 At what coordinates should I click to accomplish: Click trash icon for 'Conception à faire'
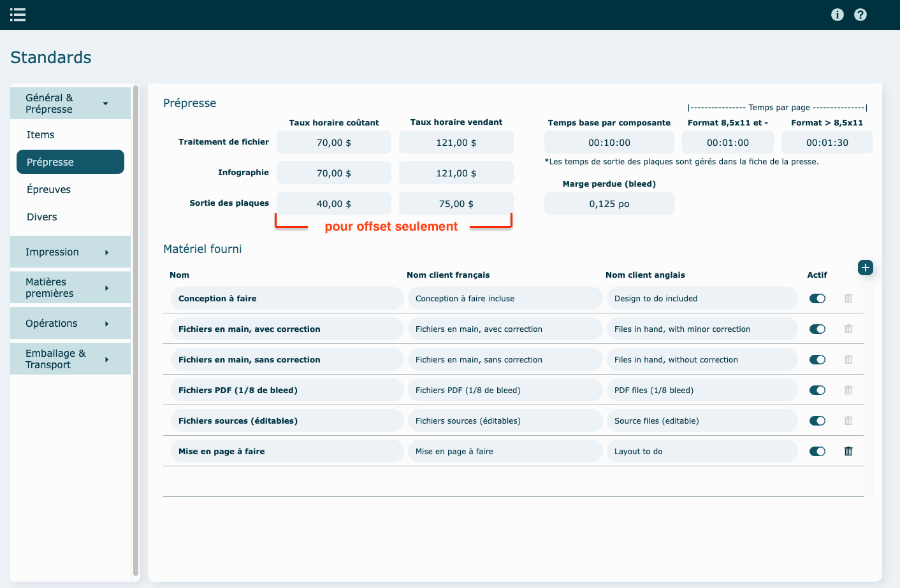coord(848,298)
